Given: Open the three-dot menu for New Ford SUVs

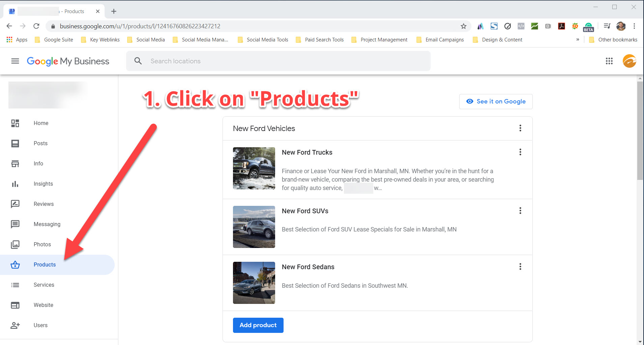Looking at the screenshot, I should (x=520, y=211).
